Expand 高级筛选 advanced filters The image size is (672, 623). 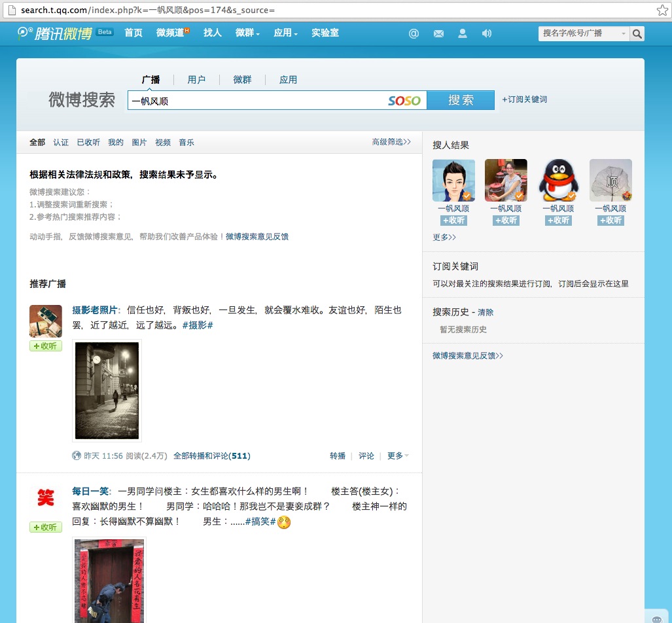click(391, 142)
